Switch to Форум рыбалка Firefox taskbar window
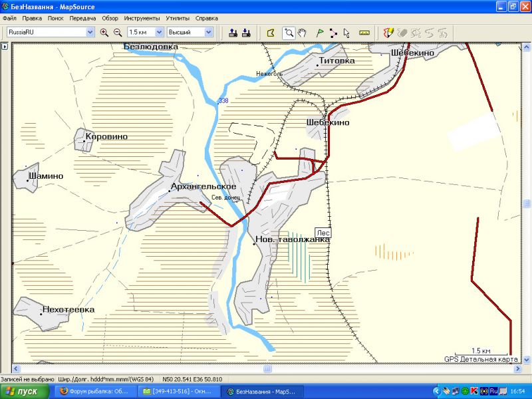The height and width of the screenshot is (399, 532). point(94,392)
